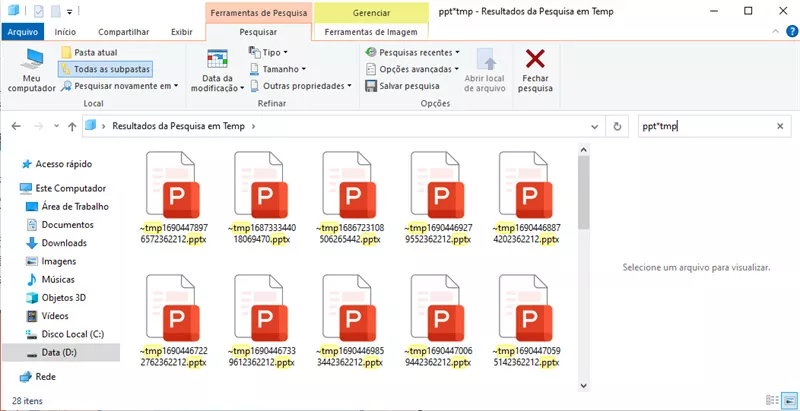Switch to details view icon in status bar
This screenshot has height=411, width=800.
pyautogui.click(x=773, y=400)
